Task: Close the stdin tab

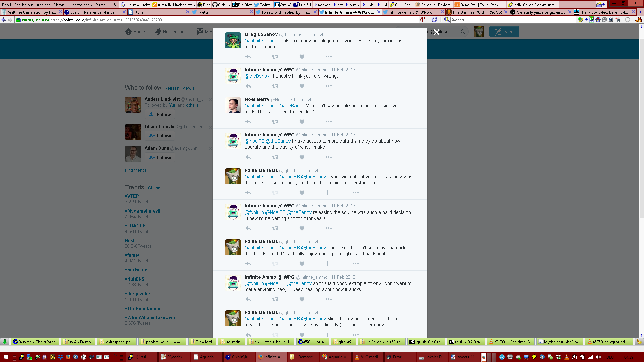Action: [187, 12]
